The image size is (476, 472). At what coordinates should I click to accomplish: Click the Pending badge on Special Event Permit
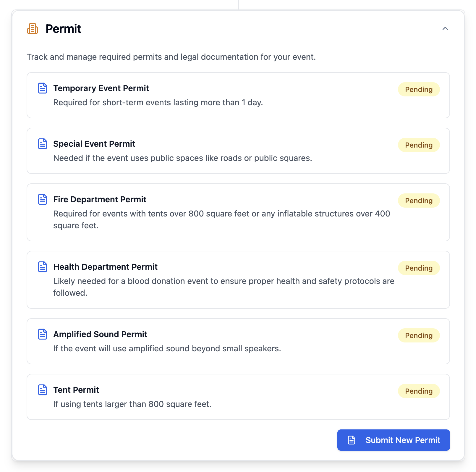419,145
